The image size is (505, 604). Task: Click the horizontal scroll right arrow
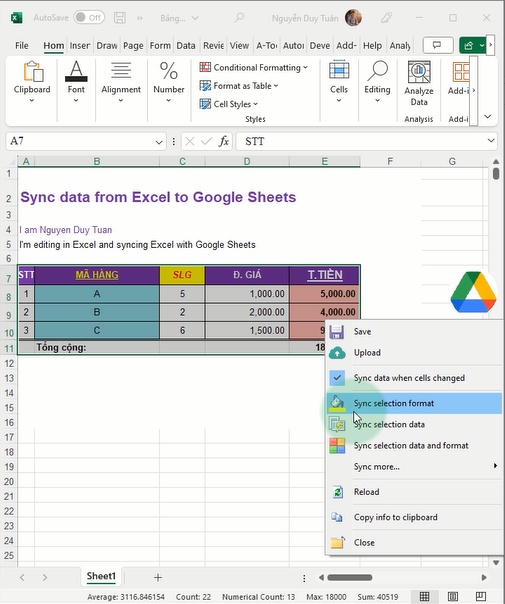(x=484, y=577)
